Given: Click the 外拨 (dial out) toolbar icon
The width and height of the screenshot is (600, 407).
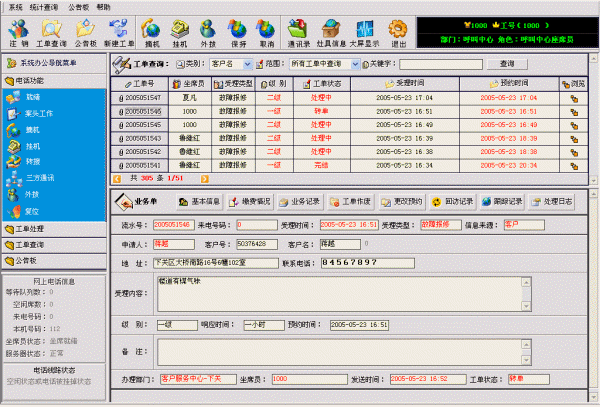Looking at the screenshot, I should [x=208, y=31].
